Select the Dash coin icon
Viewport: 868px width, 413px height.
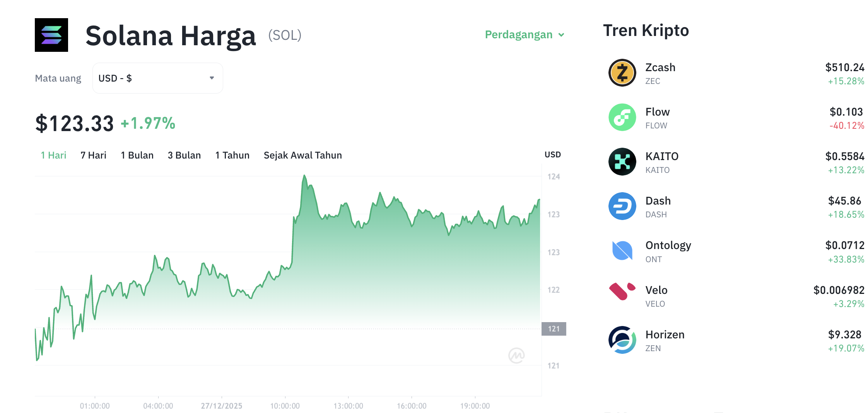[x=622, y=206]
